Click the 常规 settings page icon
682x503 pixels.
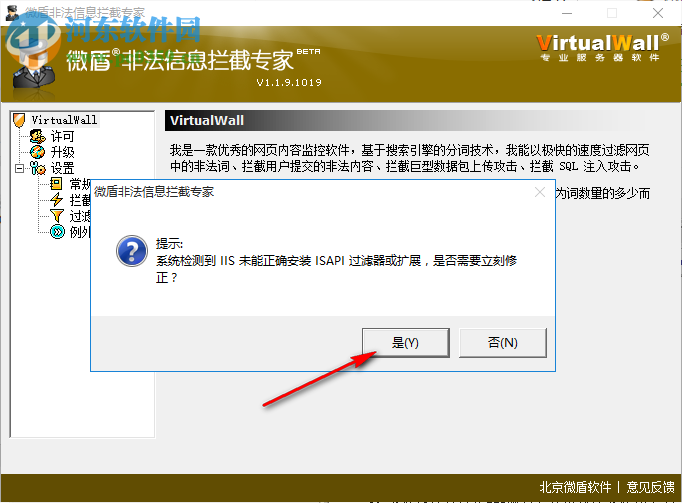(x=56, y=184)
